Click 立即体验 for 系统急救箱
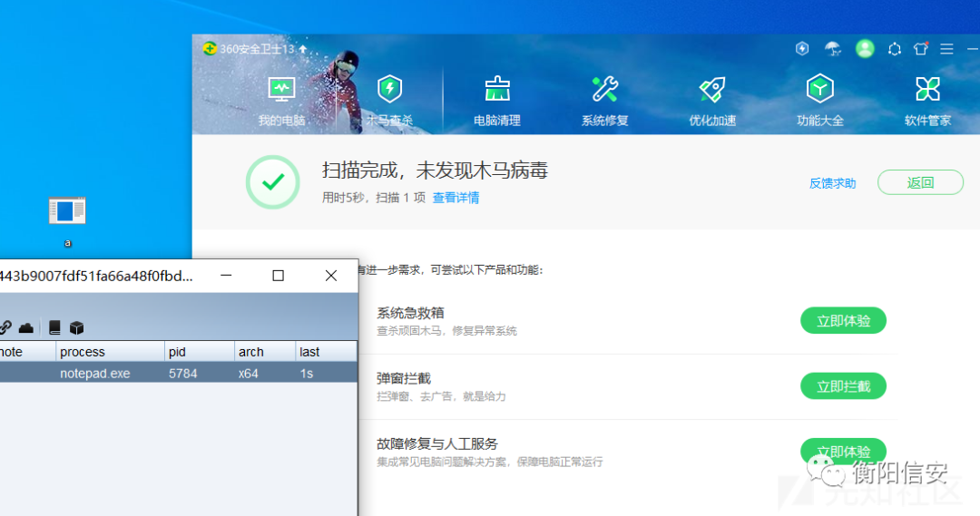The width and height of the screenshot is (980, 516). pyautogui.click(x=843, y=321)
